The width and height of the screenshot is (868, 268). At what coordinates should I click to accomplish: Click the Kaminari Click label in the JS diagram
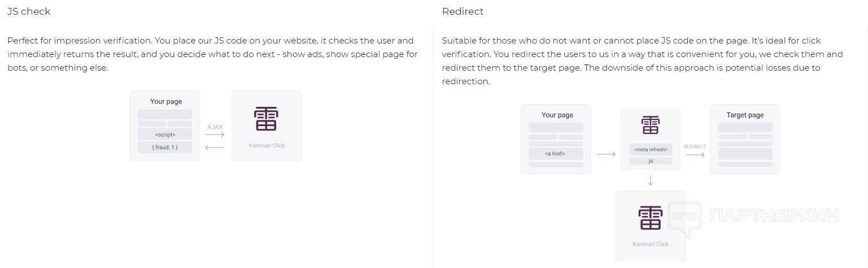click(x=267, y=146)
